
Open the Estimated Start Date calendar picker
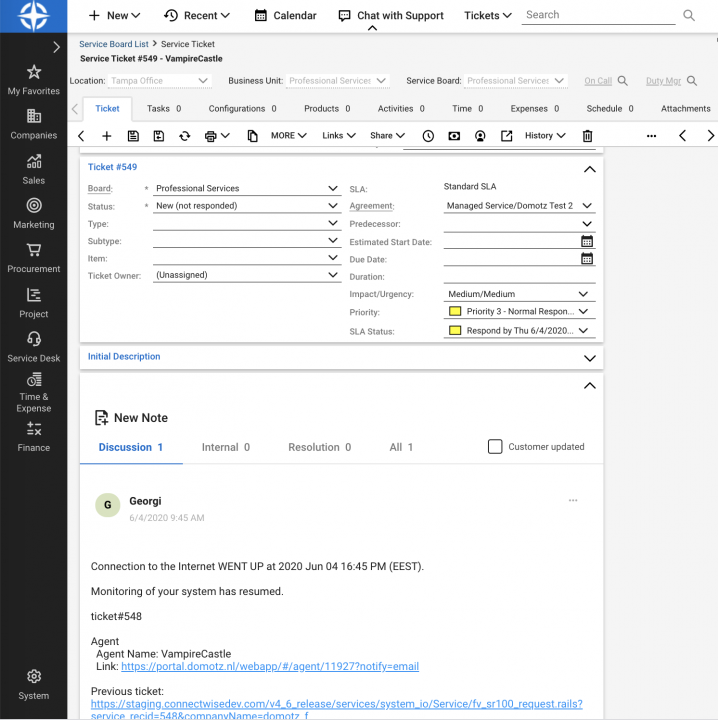pos(587,242)
